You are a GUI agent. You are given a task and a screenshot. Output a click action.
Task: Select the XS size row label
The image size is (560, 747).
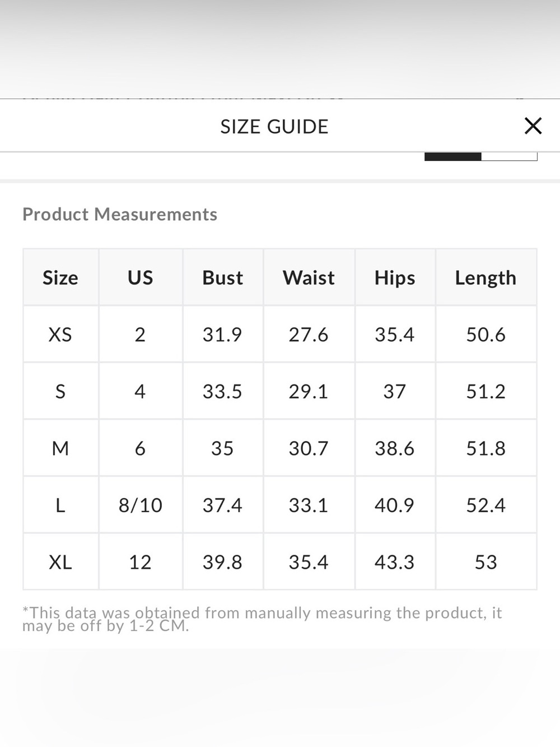[60, 335]
